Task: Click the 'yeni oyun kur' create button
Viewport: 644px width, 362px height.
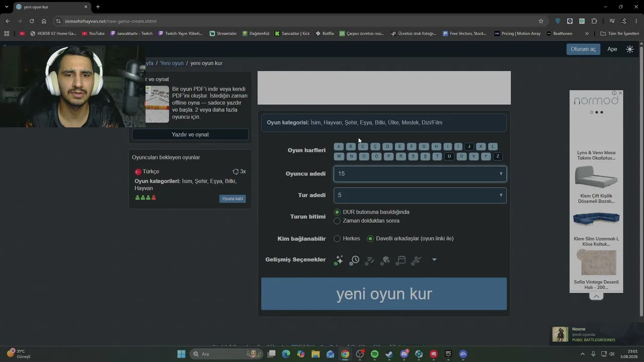Action: 384,294
